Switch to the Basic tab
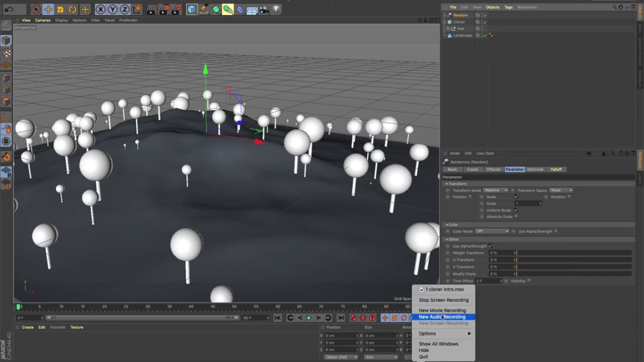This screenshot has height=362, width=644. (452, 169)
